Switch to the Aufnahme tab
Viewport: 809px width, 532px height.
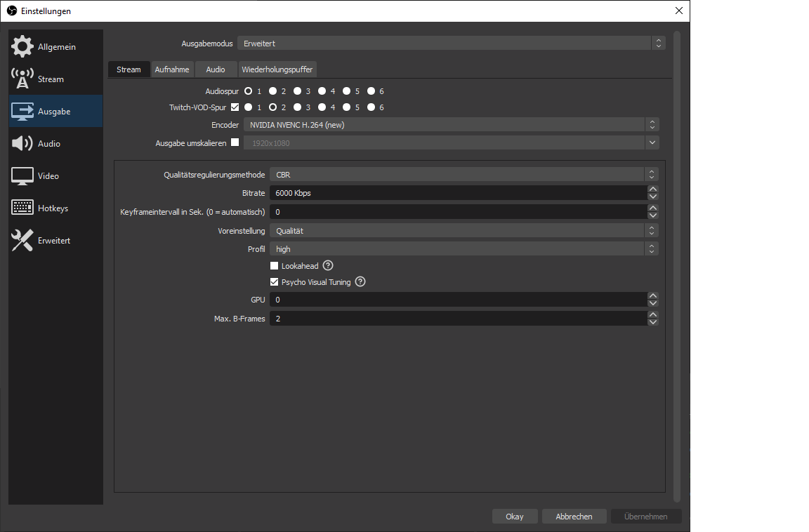pyautogui.click(x=172, y=69)
